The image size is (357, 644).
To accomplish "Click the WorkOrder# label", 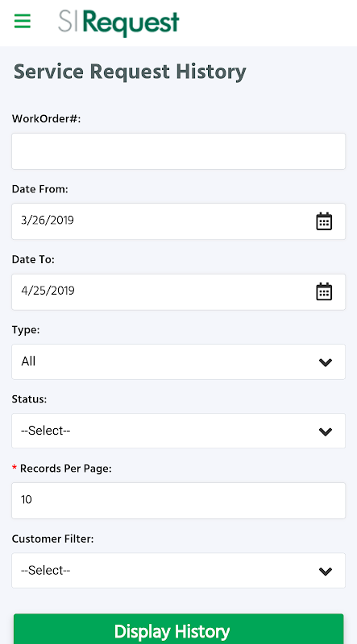I will click(x=47, y=119).
